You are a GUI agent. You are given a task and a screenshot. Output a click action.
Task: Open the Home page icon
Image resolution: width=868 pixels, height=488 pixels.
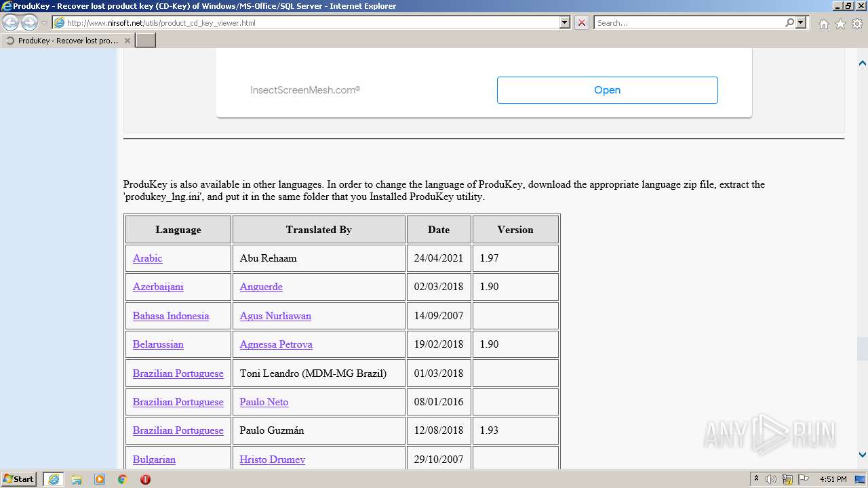coord(823,24)
